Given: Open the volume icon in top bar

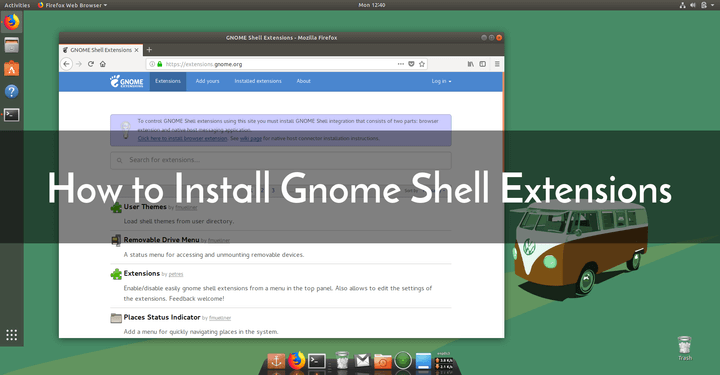Looking at the screenshot, I should 693,5.
